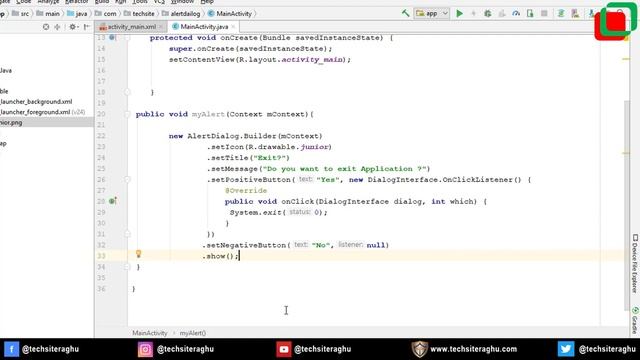Click the Make Project hammer icon
The width and height of the screenshot is (640, 360).
pos(405,13)
